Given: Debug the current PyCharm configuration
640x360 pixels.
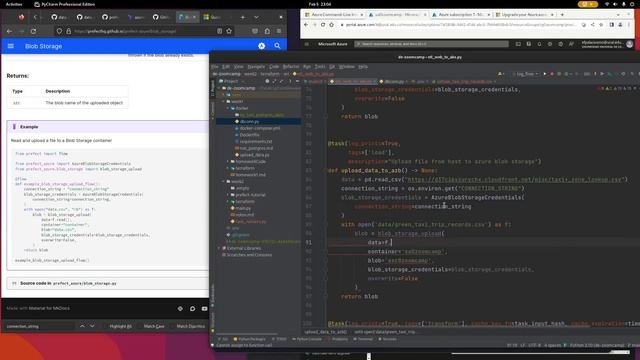Looking at the screenshot, I should pyautogui.click(x=552, y=74).
